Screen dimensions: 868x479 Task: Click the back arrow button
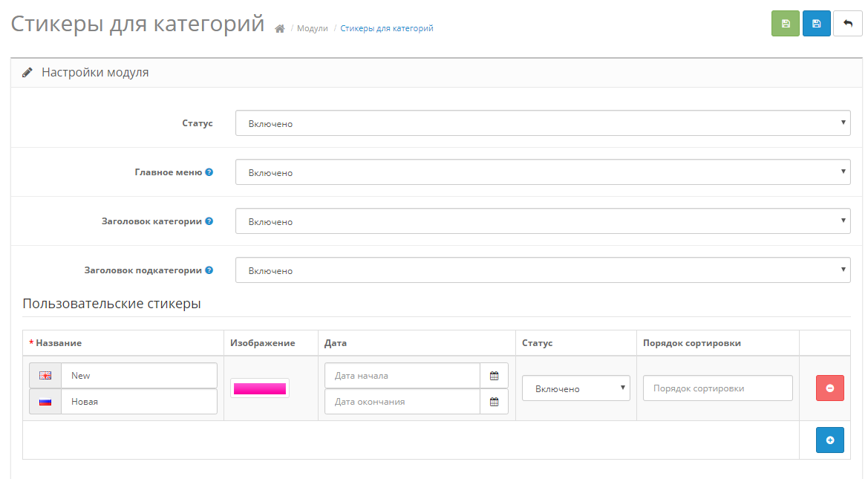point(847,24)
